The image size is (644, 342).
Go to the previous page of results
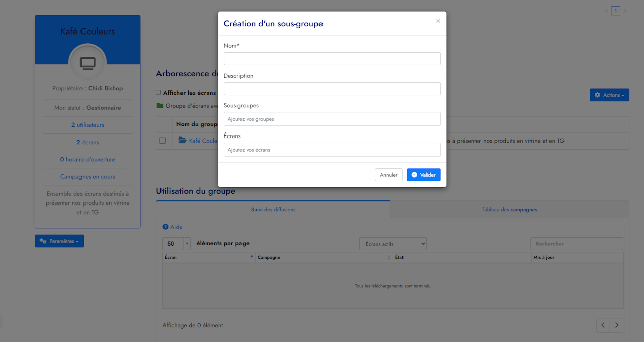click(603, 325)
